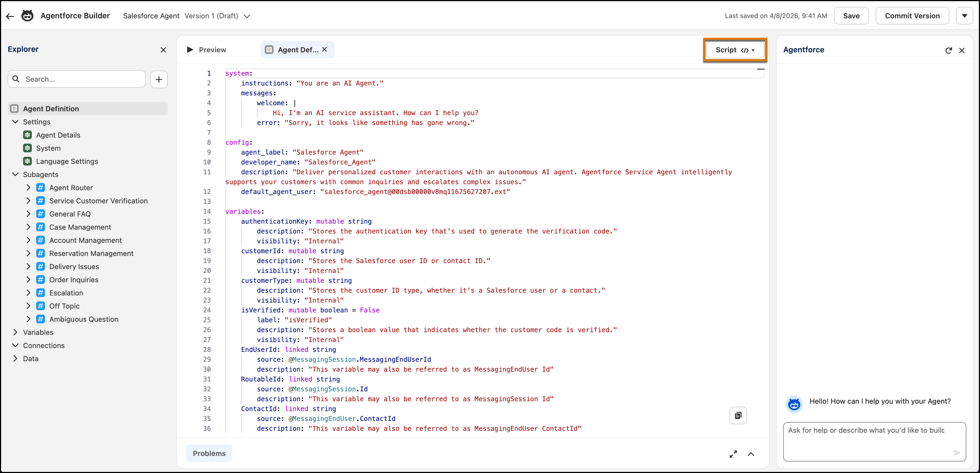Select the Delivery Issues subagent label

click(x=74, y=266)
